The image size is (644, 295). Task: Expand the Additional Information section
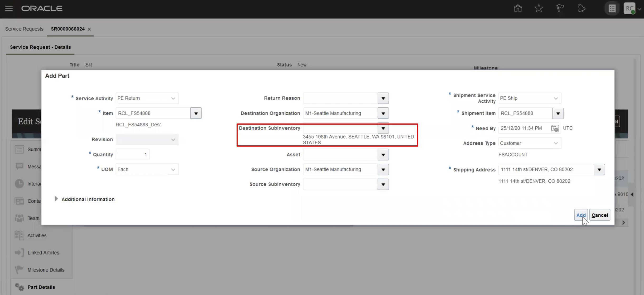[x=56, y=199]
